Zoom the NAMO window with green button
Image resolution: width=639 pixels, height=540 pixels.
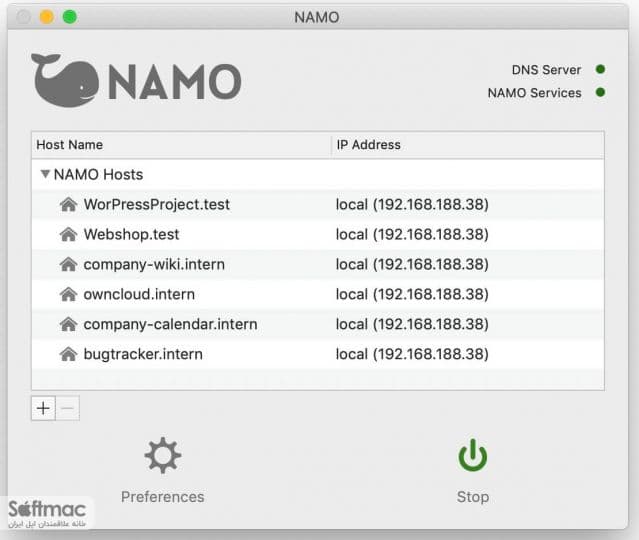[x=70, y=17]
